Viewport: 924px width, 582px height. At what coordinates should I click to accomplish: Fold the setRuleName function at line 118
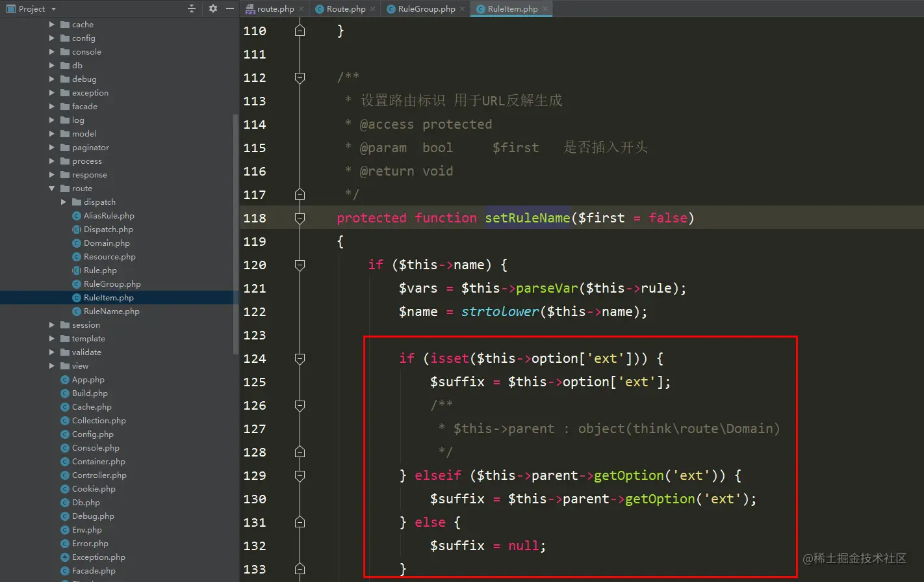pyautogui.click(x=300, y=218)
